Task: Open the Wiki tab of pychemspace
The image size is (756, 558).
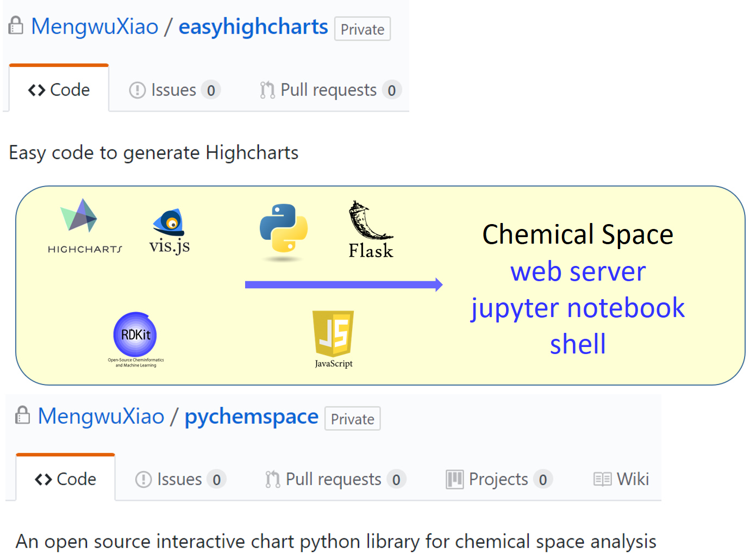Action: [621, 479]
